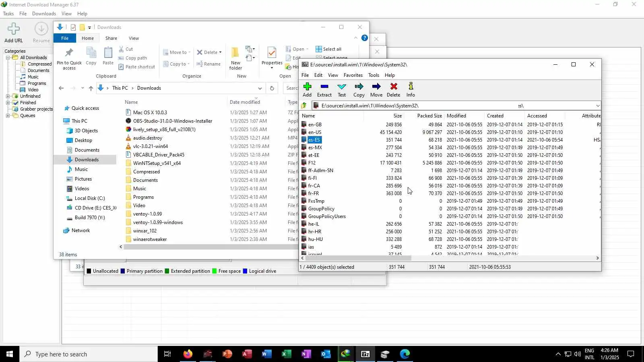Image resolution: width=644 pixels, height=362 pixels.
Task: Open the Favorites menu in 7-Zip
Action: tap(353, 75)
